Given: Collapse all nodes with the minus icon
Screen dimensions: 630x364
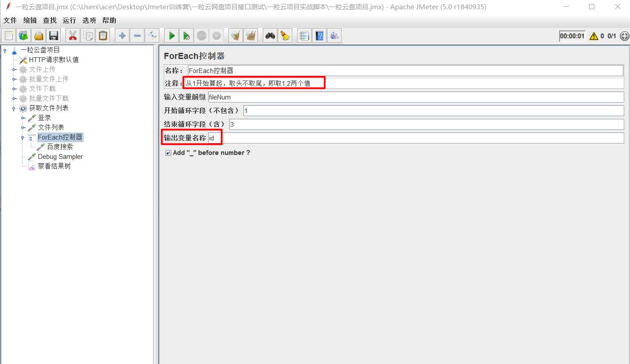Looking at the screenshot, I should pos(137,36).
